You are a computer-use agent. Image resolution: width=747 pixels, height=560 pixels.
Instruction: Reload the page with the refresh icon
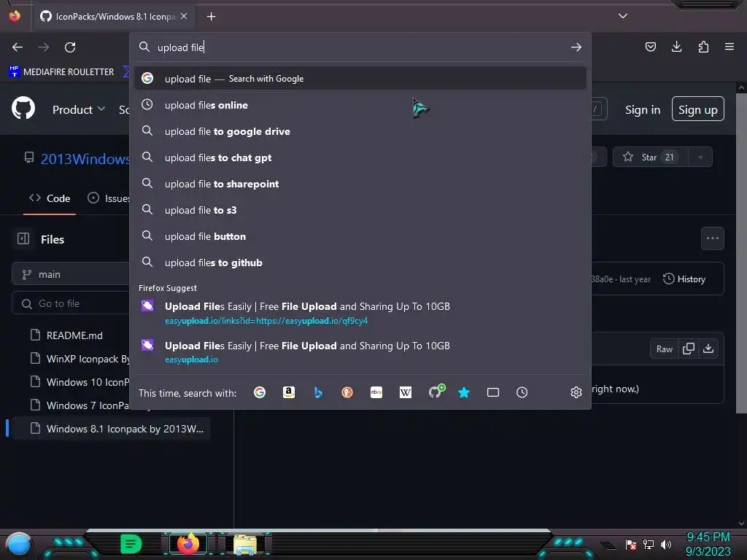70,47
